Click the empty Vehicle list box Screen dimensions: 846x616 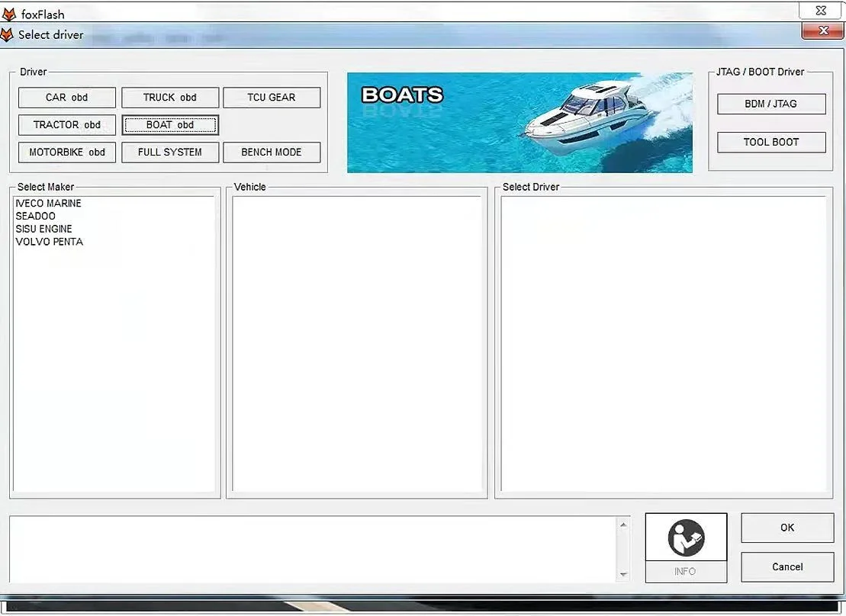coord(357,344)
